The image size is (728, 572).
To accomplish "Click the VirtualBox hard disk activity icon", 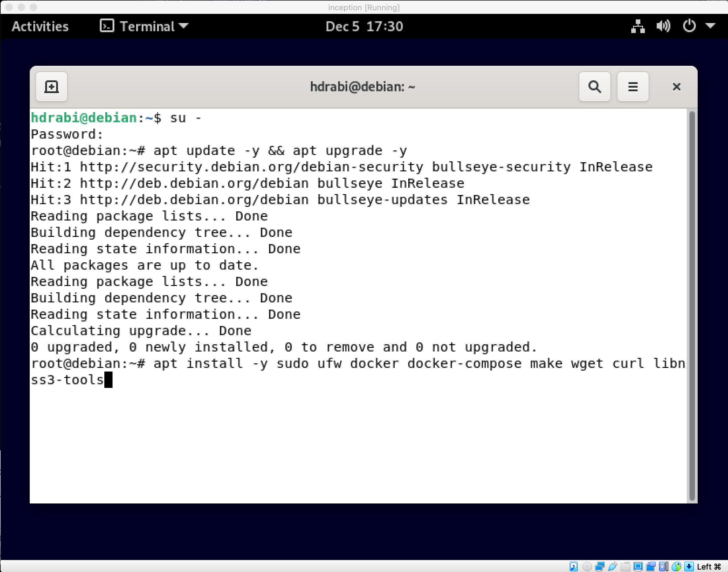I will click(x=574, y=566).
